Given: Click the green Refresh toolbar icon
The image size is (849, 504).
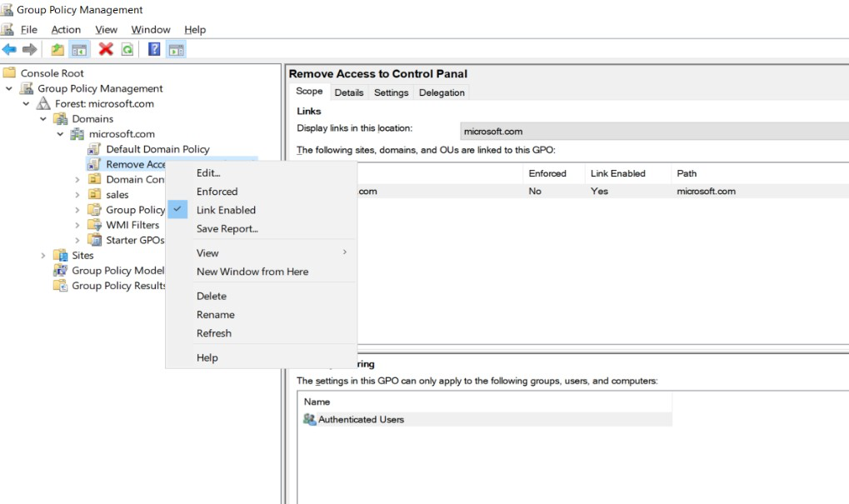Looking at the screenshot, I should click(127, 50).
